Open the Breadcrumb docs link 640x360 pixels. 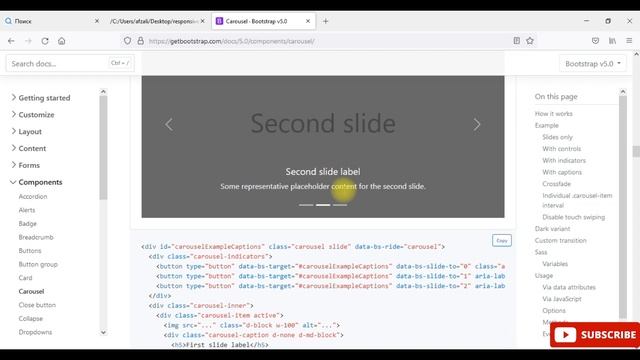(x=36, y=237)
